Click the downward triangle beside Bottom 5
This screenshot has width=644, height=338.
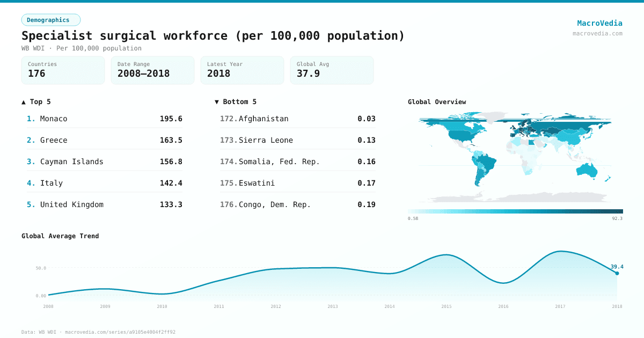click(217, 101)
